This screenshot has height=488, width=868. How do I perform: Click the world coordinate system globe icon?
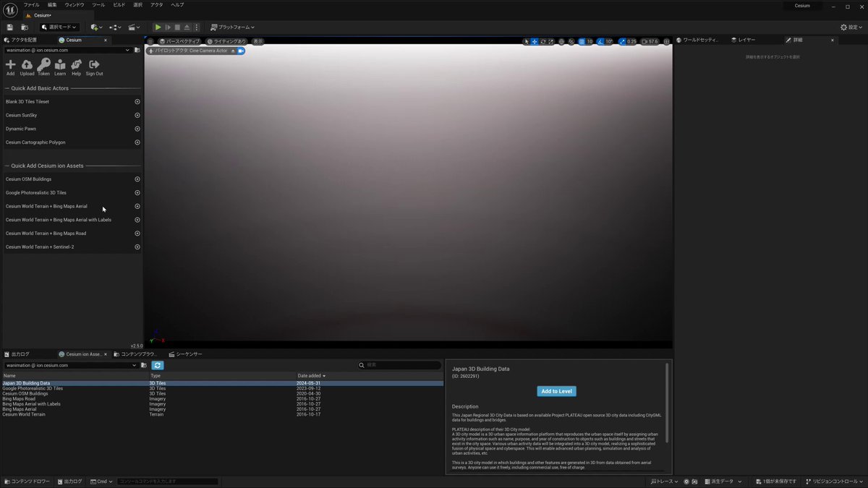point(561,41)
